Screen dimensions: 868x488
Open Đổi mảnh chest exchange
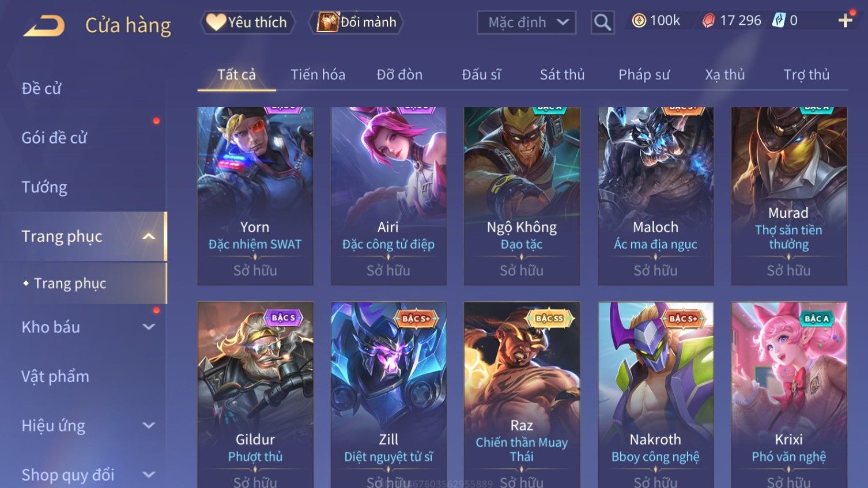click(356, 22)
